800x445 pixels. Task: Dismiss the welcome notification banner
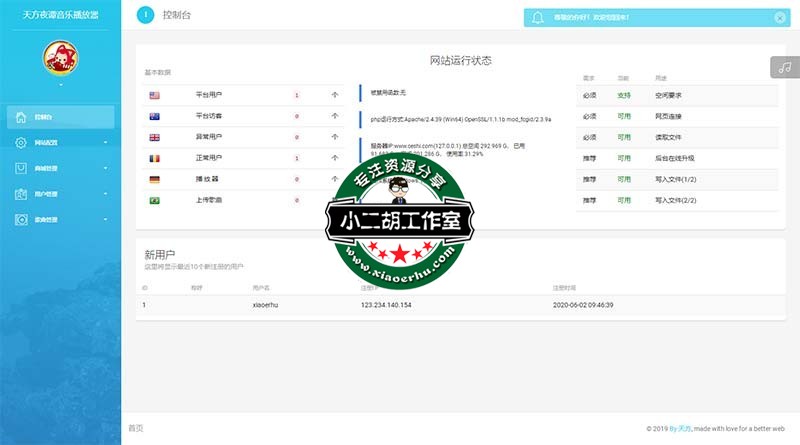point(779,17)
